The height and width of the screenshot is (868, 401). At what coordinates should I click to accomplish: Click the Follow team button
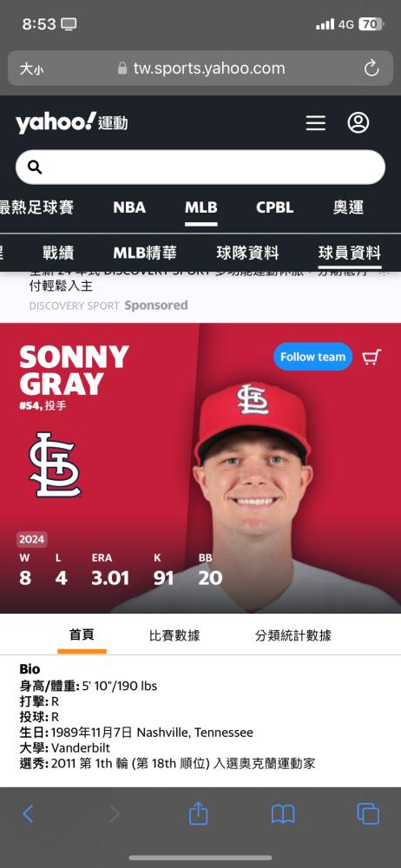click(313, 357)
